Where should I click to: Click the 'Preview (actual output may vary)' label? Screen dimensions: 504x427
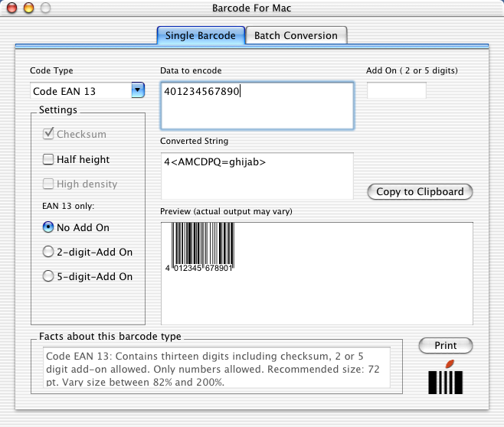(x=226, y=211)
